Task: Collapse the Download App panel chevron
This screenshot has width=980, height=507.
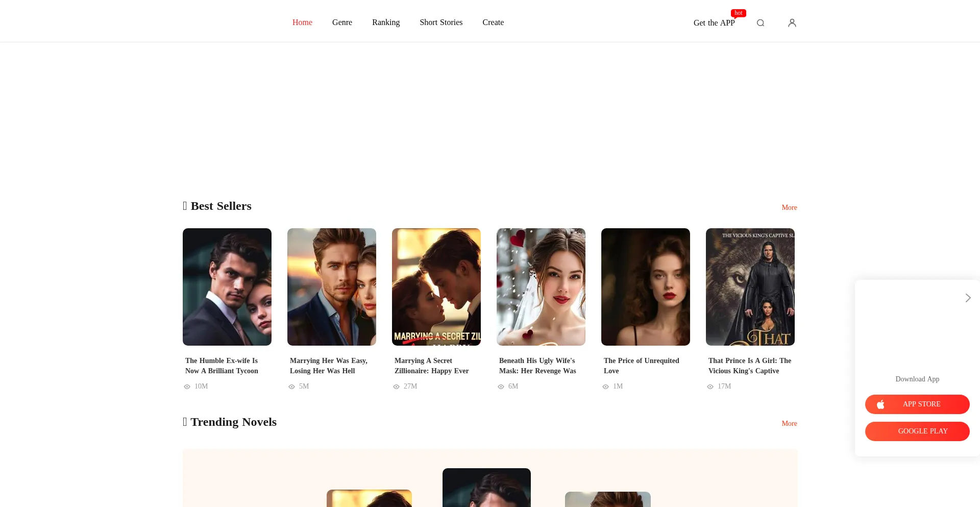Action: tap(968, 298)
